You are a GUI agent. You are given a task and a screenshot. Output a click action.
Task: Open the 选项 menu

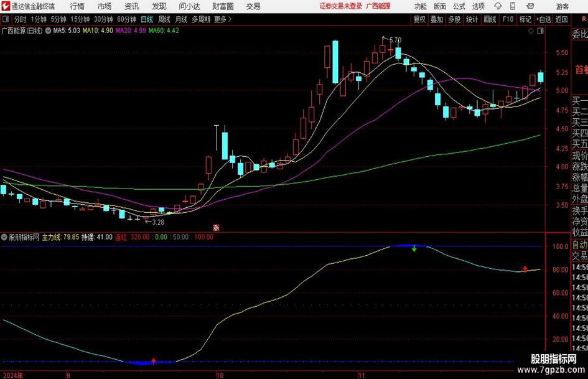click(x=478, y=6)
